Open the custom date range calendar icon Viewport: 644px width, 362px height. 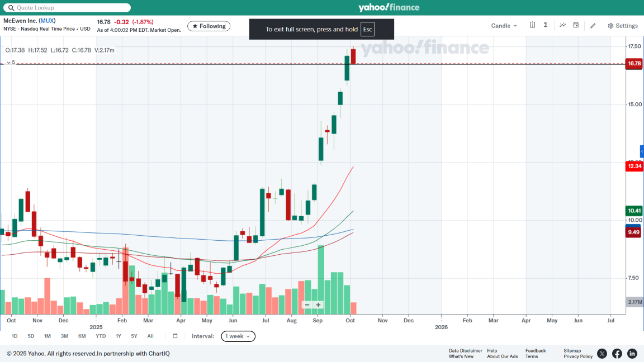(x=175, y=336)
